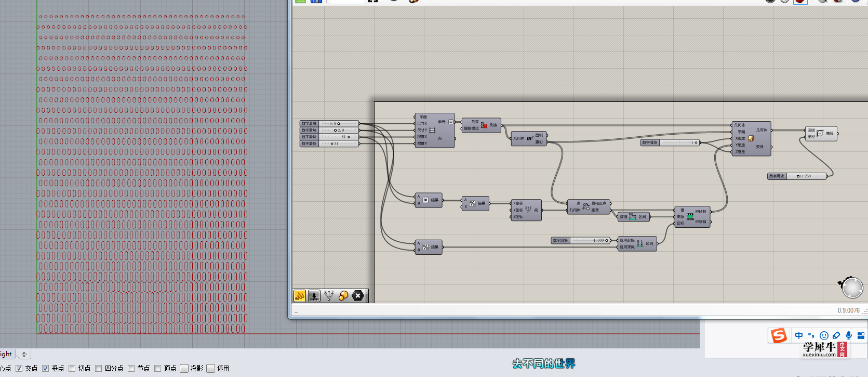Click the construct point XYZ icon
The width and height of the screenshot is (868, 377).
528,210
